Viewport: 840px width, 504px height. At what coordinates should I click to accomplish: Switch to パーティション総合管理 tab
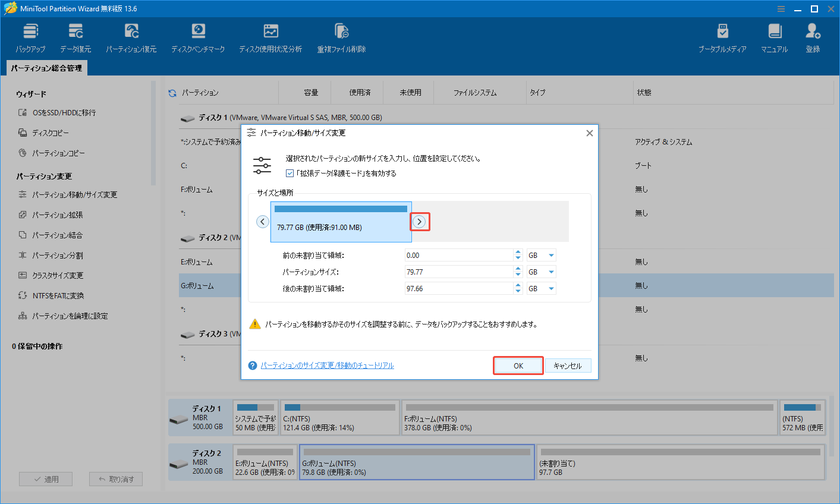tap(46, 68)
